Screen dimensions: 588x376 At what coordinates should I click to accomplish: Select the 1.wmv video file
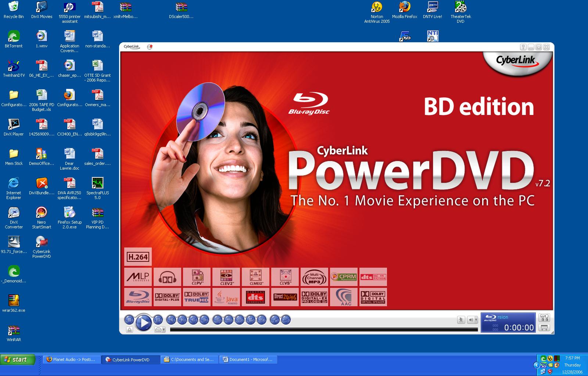coord(42,39)
